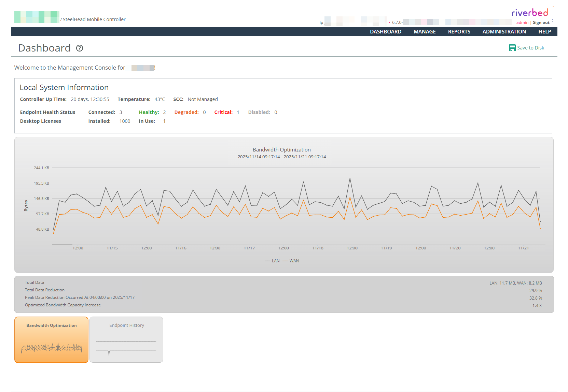Click the Sign out link

(541, 23)
